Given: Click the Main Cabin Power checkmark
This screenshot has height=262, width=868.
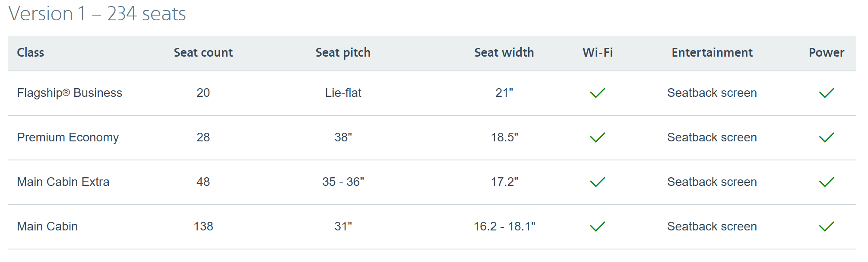Looking at the screenshot, I should pyautogui.click(x=827, y=227).
